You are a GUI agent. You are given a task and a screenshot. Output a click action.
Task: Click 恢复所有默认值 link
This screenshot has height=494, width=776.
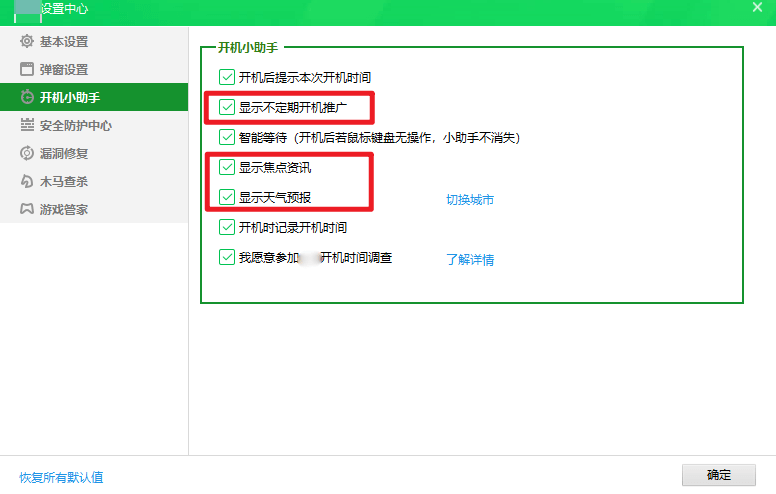(61, 477)
